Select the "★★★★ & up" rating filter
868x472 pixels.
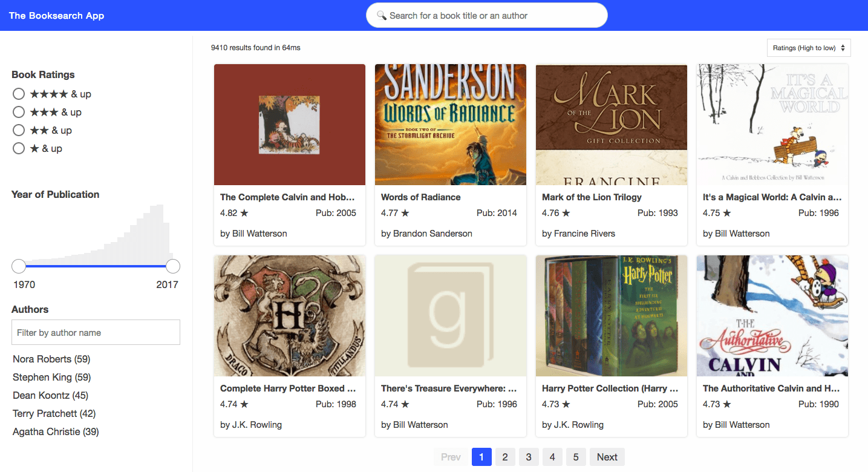pyautogui.click(x=18, y=94)
